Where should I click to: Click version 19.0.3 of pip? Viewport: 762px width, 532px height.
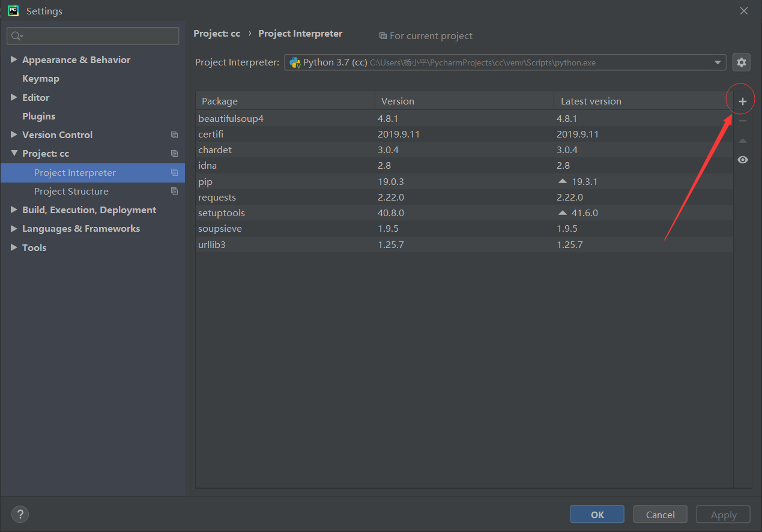tap(391, 181)
